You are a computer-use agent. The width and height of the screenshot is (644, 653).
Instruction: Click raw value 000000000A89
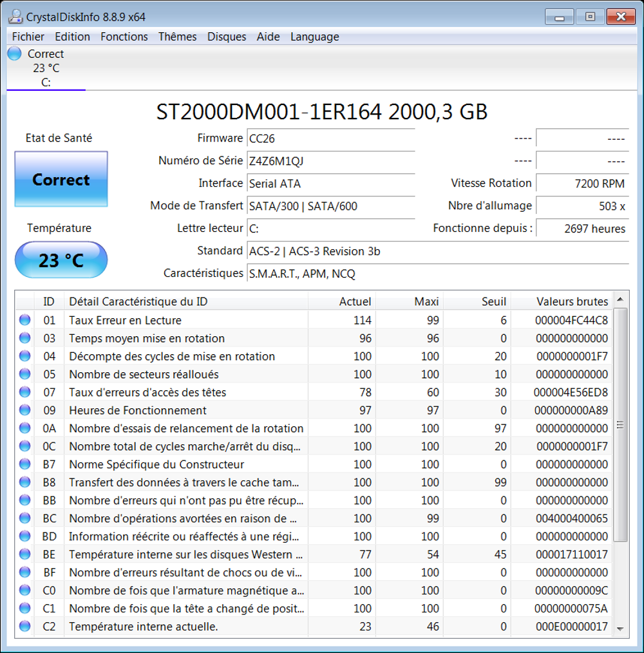click(x=571, y=410)
